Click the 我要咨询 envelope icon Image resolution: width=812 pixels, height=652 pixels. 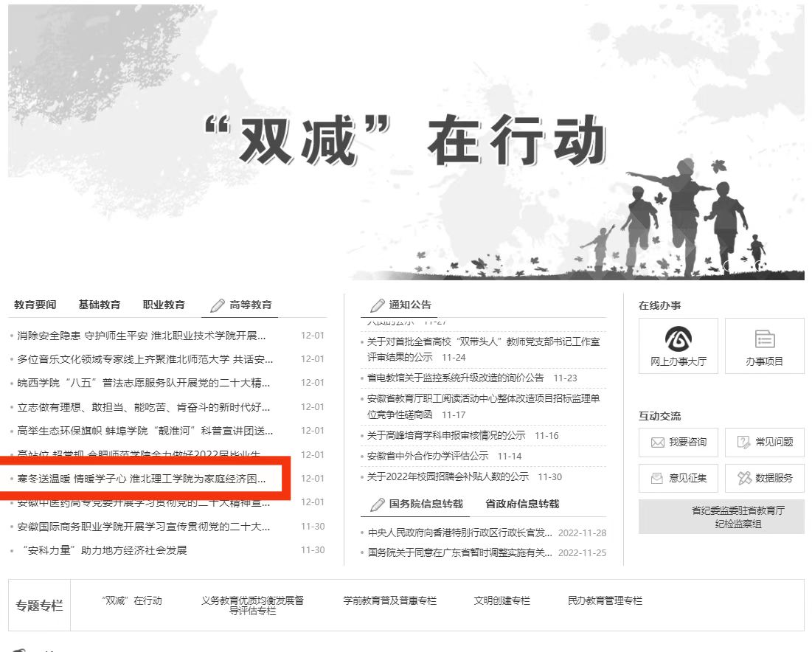(657, 443)
